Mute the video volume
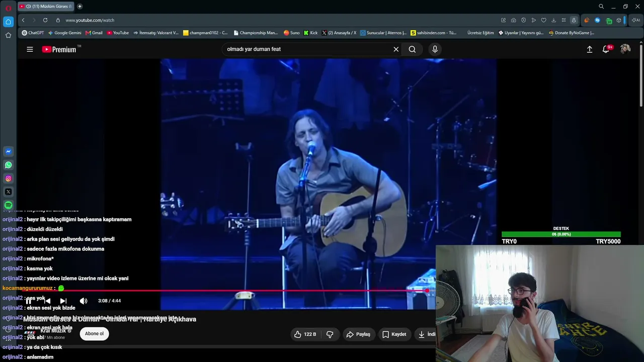The height and width of the screenshot is (362, 644). pyautogui.click(x=84, y=301)
